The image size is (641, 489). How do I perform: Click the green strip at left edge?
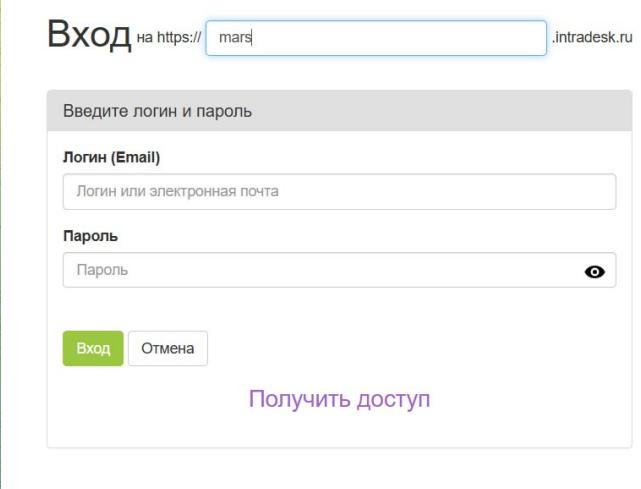pyautogui.click(x=2, y=250)
